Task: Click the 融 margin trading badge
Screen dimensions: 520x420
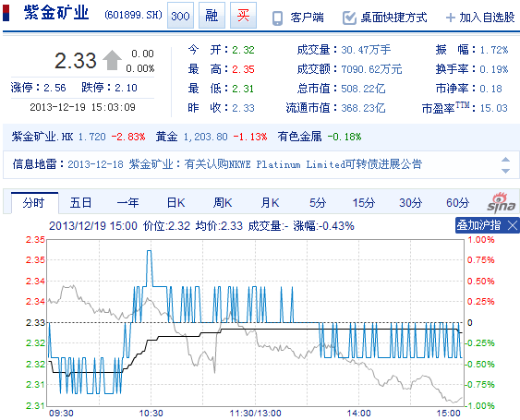Action: pos(212,16)
